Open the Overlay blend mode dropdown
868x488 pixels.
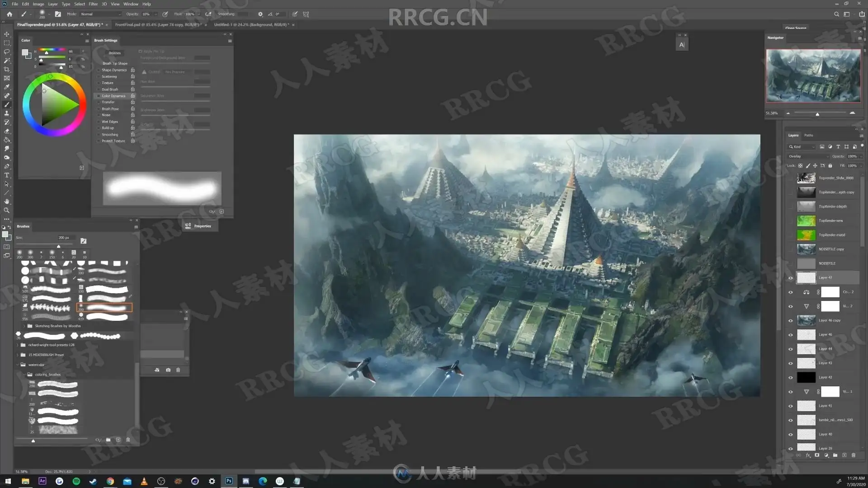(x=808, y=156)
